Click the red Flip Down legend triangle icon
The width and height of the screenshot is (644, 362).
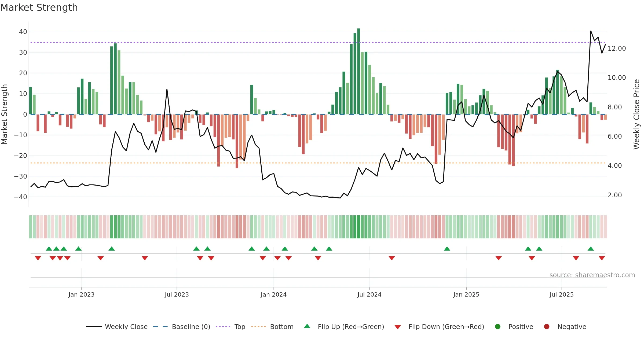point(398,327)
